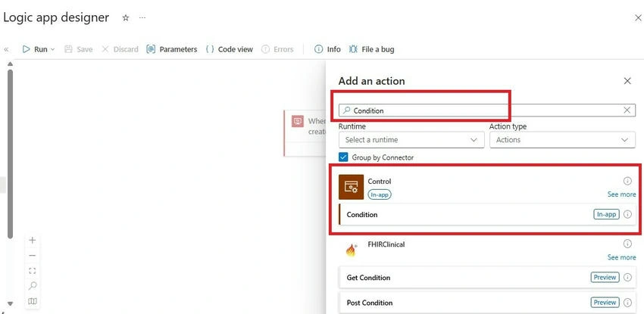
Task: Show info for Post Condition
Action: (627, 303)
